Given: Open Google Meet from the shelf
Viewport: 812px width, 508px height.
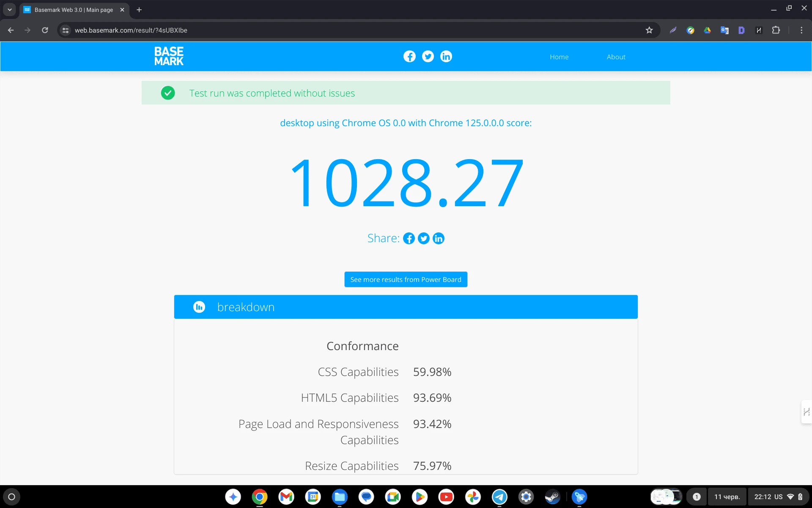Looking at the screenshot, I should (x=393, y=497).
